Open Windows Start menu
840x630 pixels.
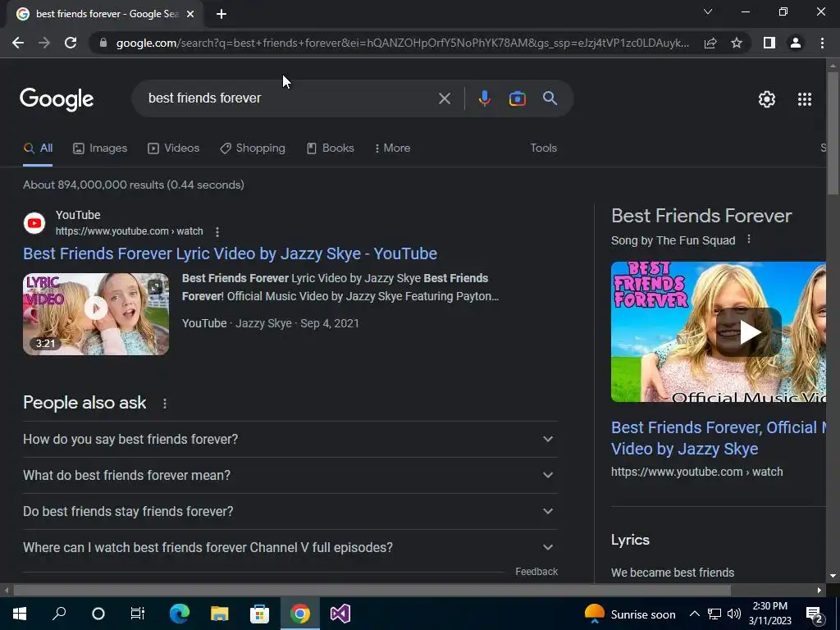[x=20, y=614]
